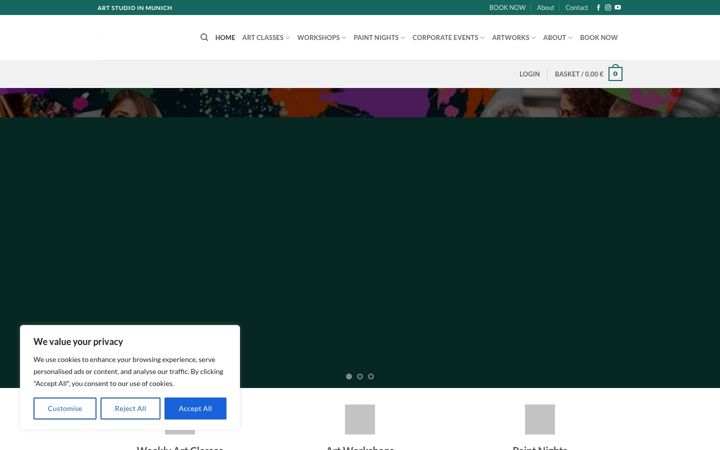Expand the Art Classes dropdown chevron
The image size is (720, 450).
pos(287,38)
